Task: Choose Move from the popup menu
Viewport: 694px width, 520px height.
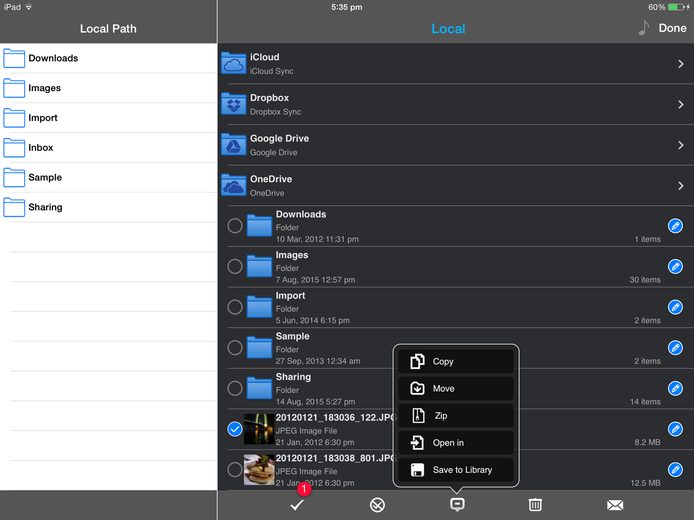Action: tap(456, 388)
